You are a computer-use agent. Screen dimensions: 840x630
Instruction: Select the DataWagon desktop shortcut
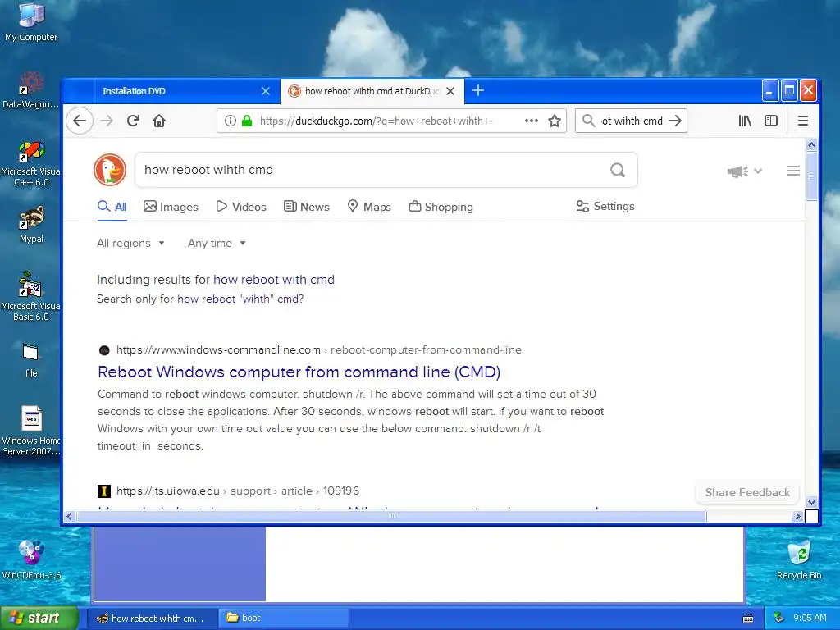(x=31, y=90)
